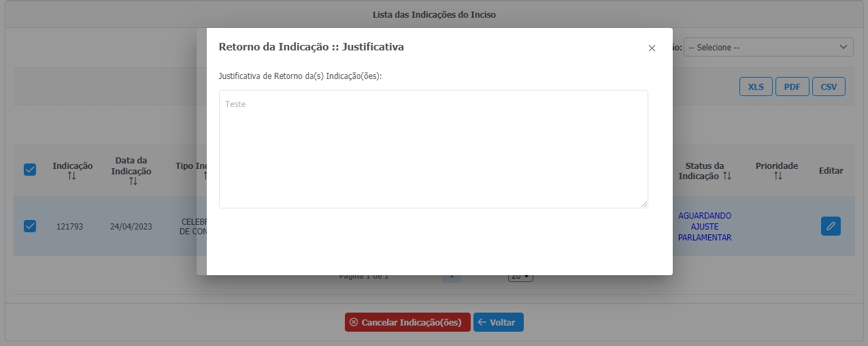
Task: Click the justification text area
Action: click(x=433, y=148)
